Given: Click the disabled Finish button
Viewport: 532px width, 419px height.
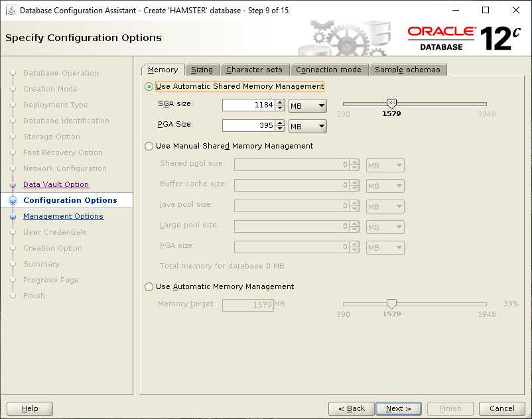Looking at the screenshot, I should [x=450, y=408].
